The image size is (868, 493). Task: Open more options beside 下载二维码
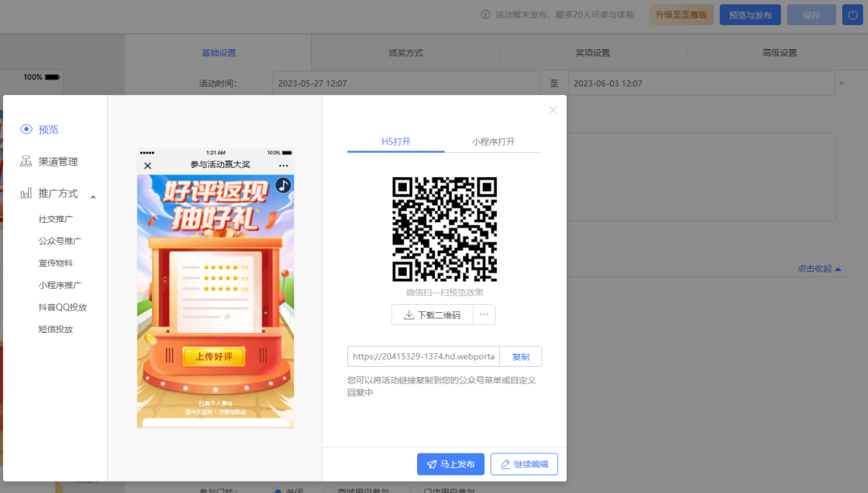coord(485,314)
